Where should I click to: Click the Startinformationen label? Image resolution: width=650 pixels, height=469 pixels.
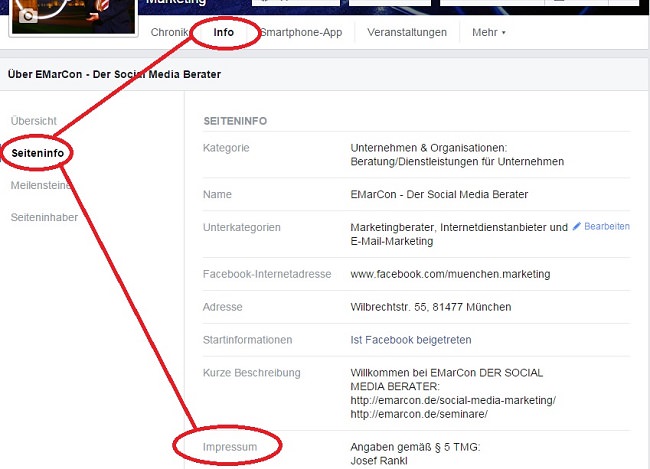(x=247, y=340)
